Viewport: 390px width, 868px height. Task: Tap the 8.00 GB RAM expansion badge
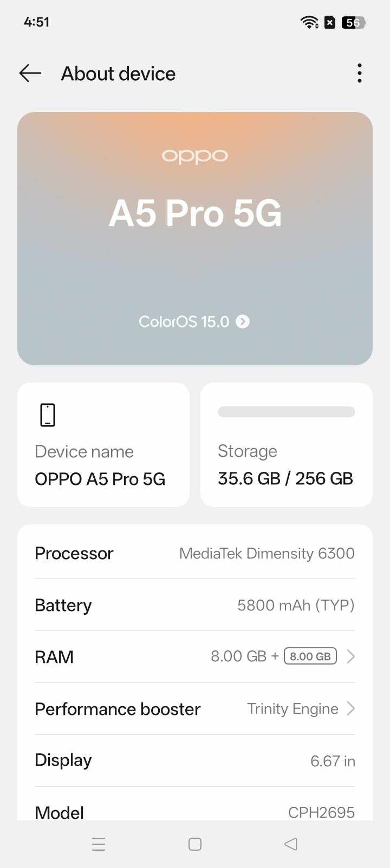(x=310, y=656)
